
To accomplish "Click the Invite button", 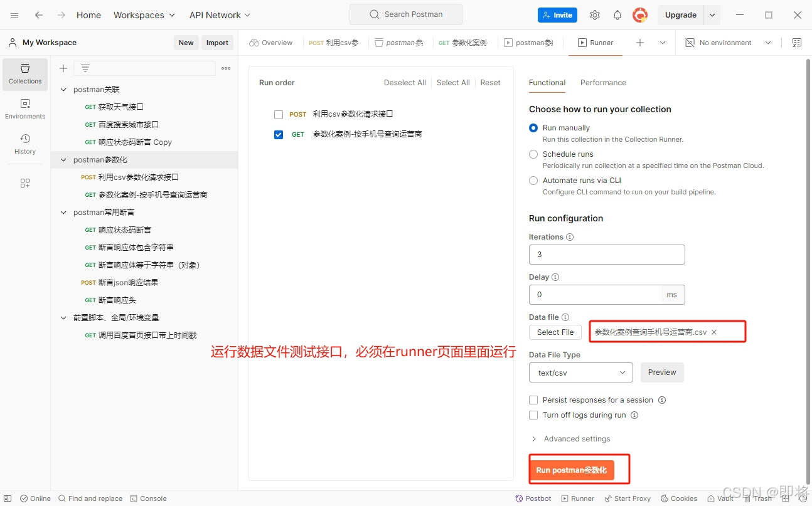I will pyautogui.click(x=557, y=15).
